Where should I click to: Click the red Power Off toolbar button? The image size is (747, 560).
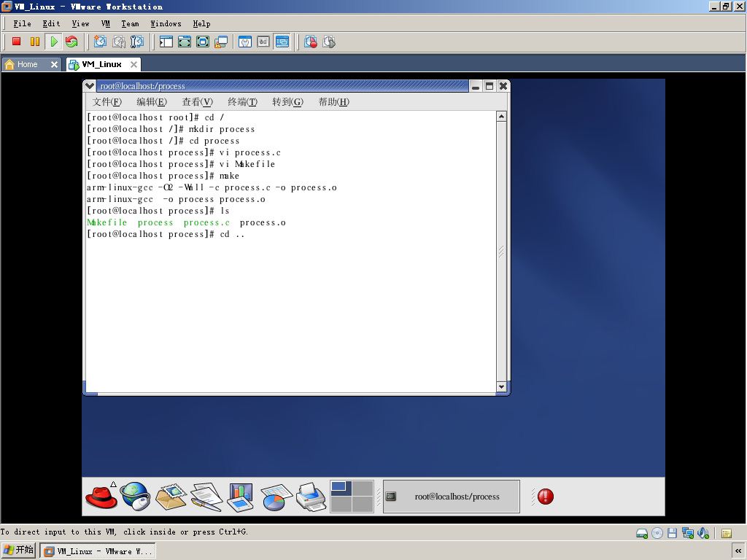pos(16,42)
